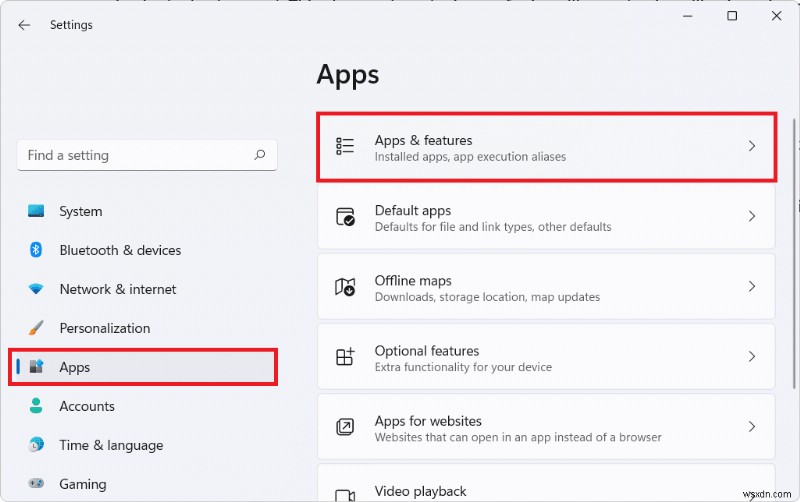
Task: Expand the Default apps chevron
Action: [752, 217]
